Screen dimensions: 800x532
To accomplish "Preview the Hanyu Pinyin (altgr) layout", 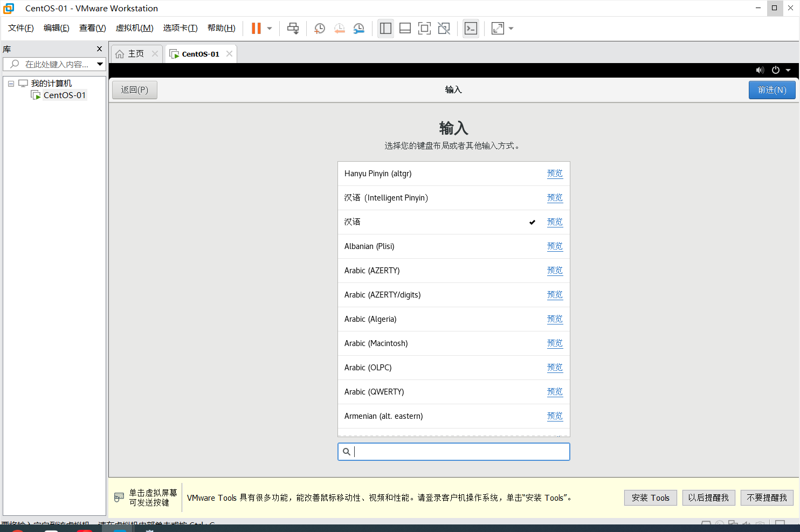I will click(555, 174).
